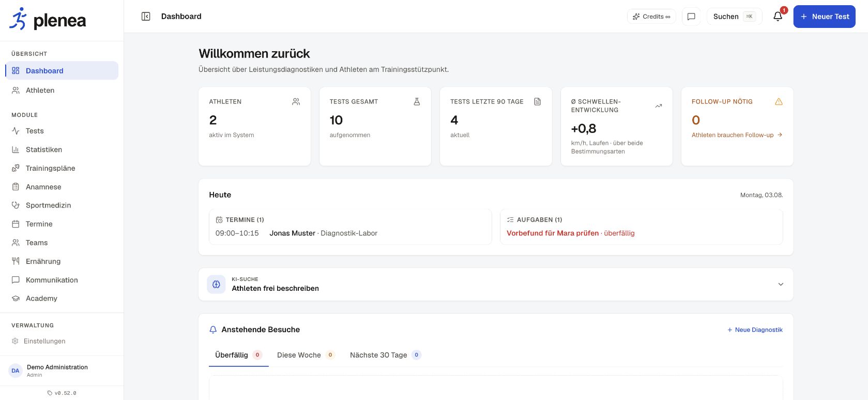The width and height of the screenshot is (868, 400).
Task: Click the Sportmedizin stethoscope icon
Action: [x=16, y=205]
